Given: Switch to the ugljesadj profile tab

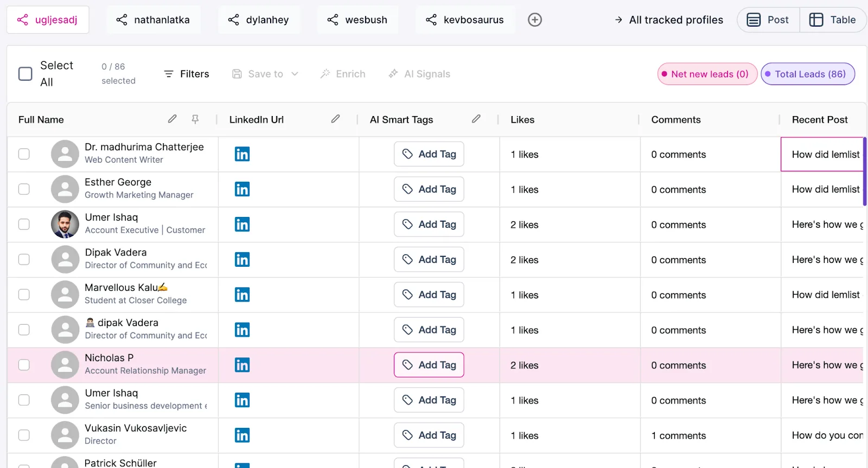Looking at the screenshot, I should tap(48, 20).
